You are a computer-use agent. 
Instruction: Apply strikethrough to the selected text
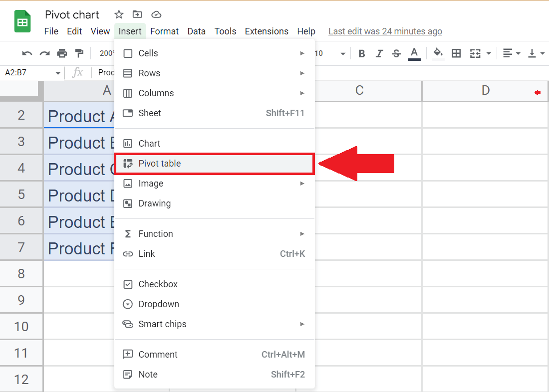pos(396,53)
